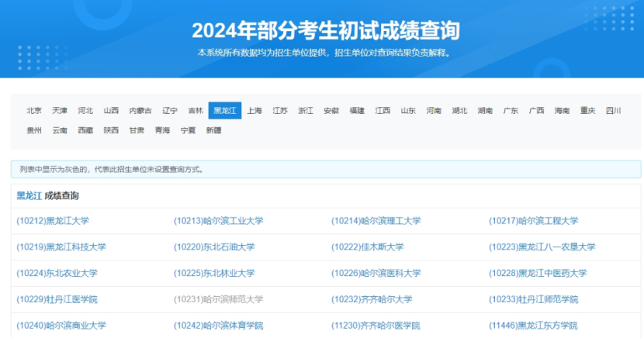Click the grey-entries notice text
Screen dimensions: 644x338
tap(111, 170)
